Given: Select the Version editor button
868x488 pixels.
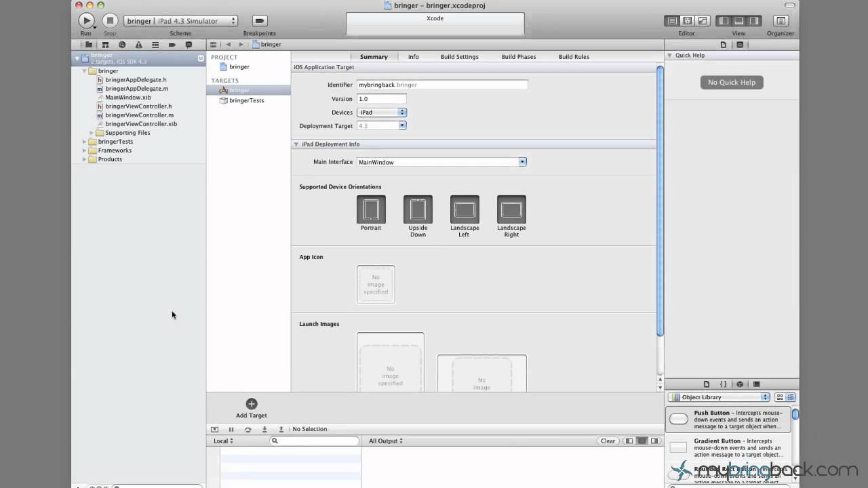Looking at the screenshot, I should point(703,21).
